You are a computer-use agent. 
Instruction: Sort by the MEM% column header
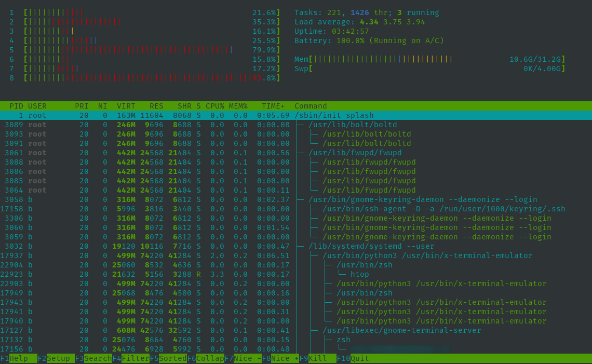238,106
